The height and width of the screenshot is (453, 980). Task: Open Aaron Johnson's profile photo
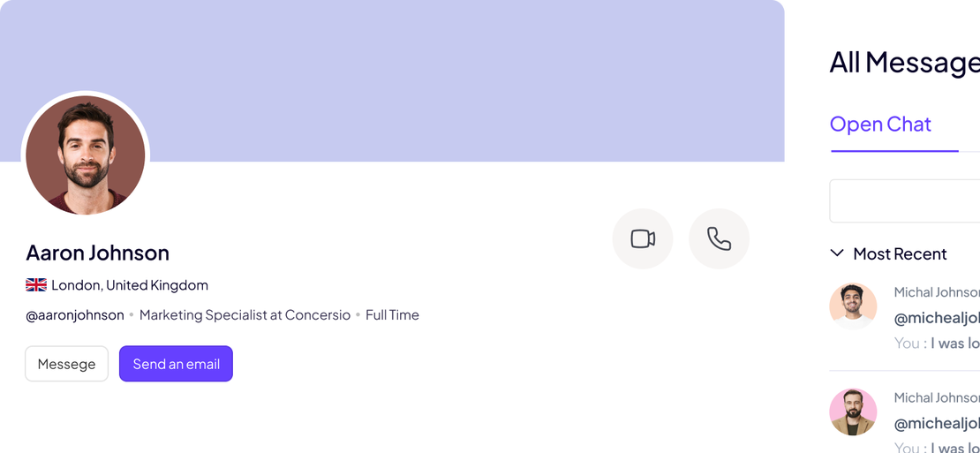(x=86, y=155)
